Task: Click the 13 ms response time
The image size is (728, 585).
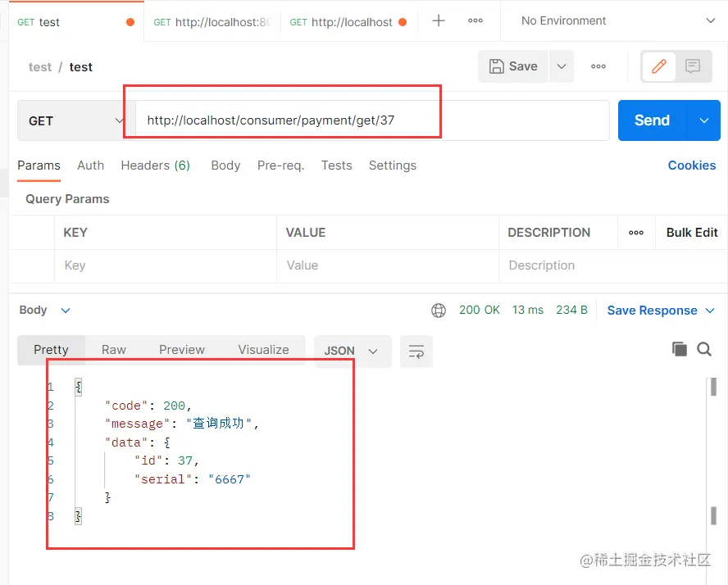Action: (527, 310)
